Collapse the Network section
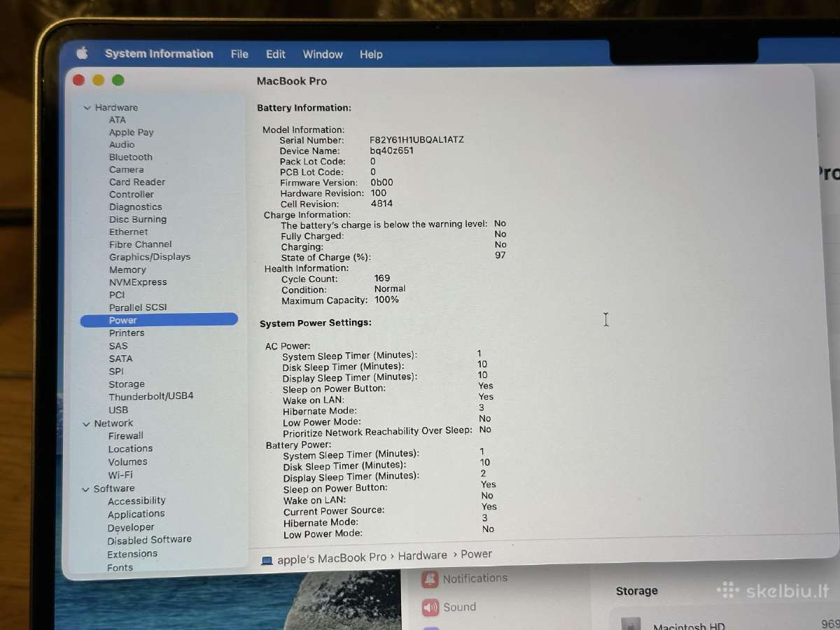This screenshot has width=840, height=630. click(x=86, y=423)
